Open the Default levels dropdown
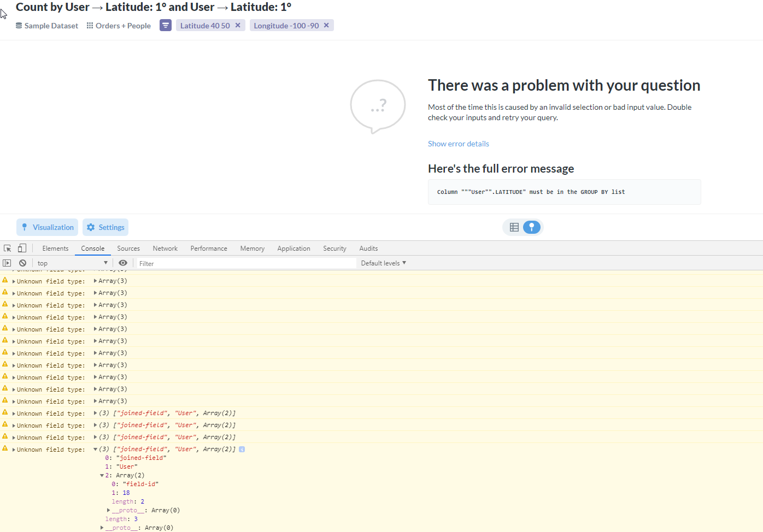 click(x=383, y=263)
